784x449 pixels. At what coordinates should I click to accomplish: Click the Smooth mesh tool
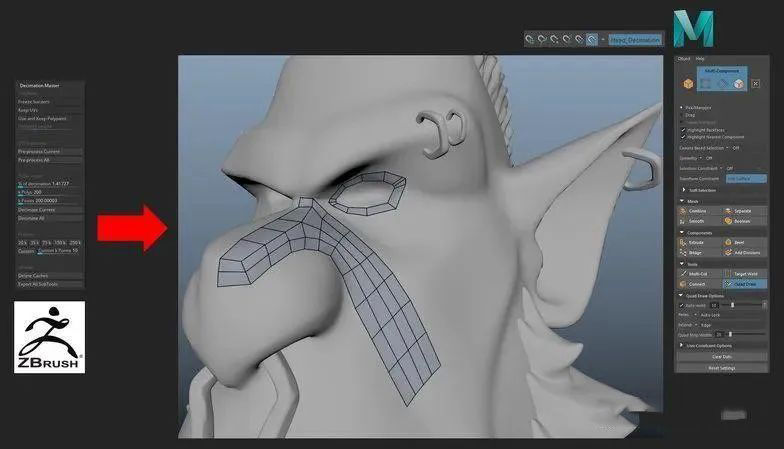699,221
